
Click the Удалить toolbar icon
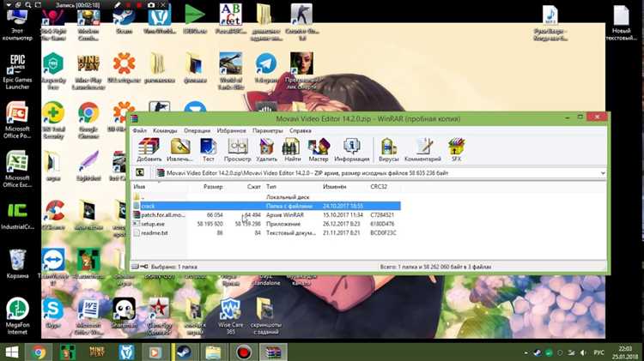pyautogui.click(x=266, y=149)
